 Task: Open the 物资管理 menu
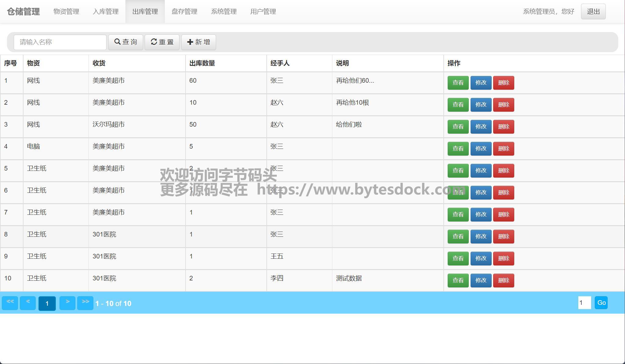point(66,12)
